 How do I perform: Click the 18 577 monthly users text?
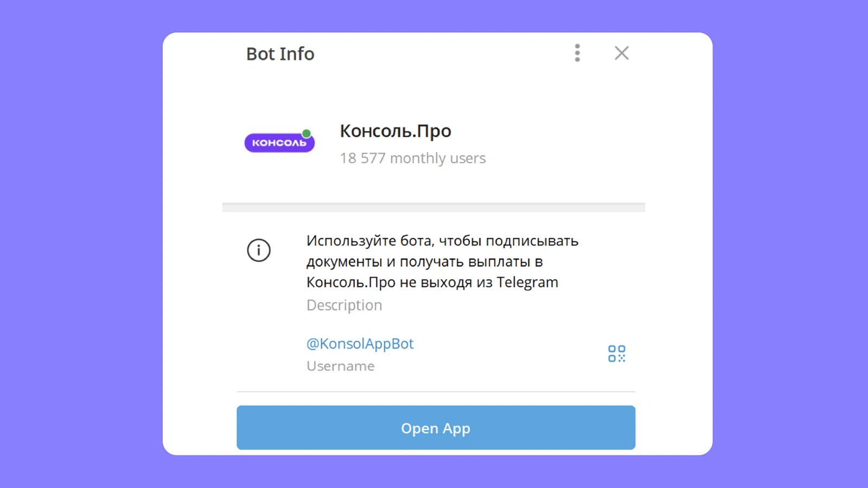[x=413, y=158]
